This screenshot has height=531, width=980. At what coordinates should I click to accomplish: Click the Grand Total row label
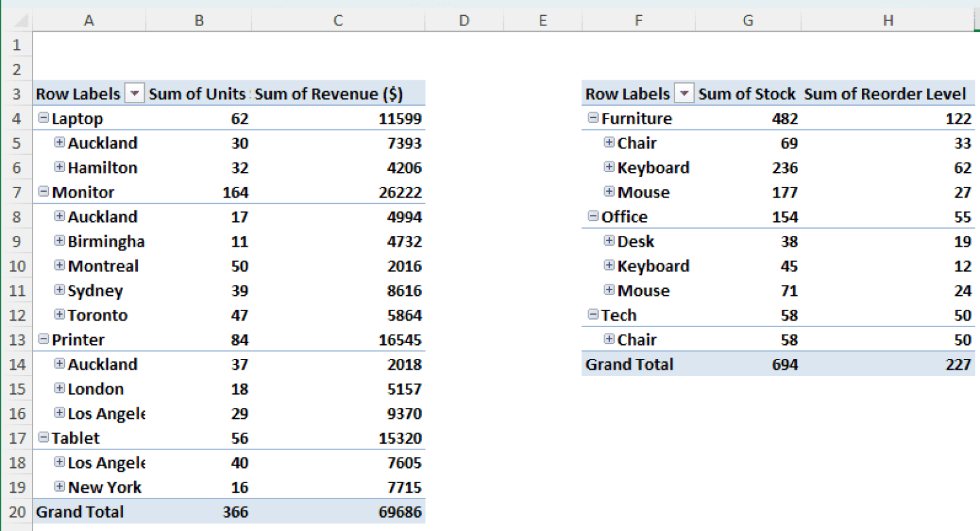coord(79,511)
